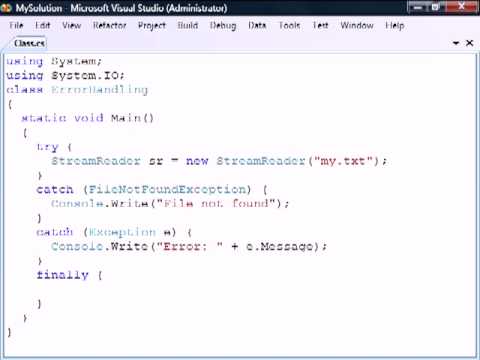Click the 'using System.IO;' line

pos(65,76)
